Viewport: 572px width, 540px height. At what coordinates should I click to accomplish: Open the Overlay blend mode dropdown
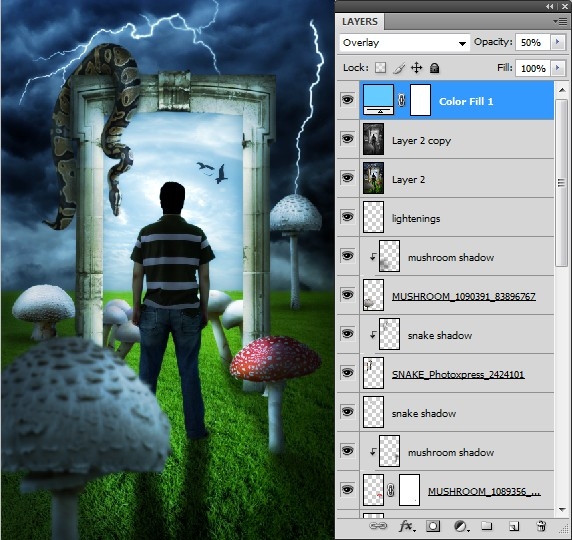click(404, 43)
